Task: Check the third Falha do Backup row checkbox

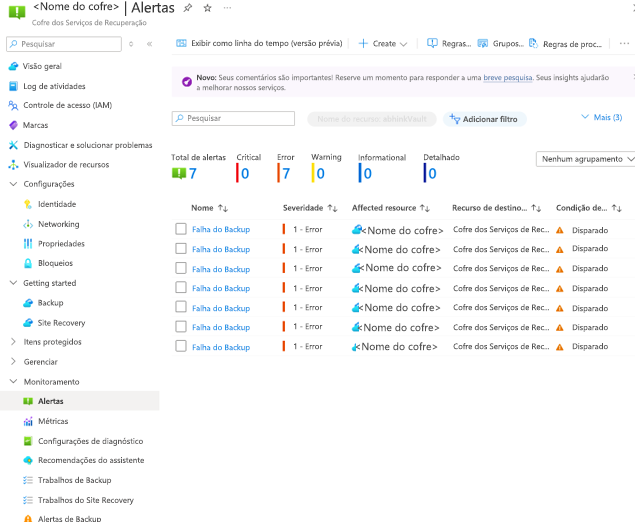Action: point(181,268)
